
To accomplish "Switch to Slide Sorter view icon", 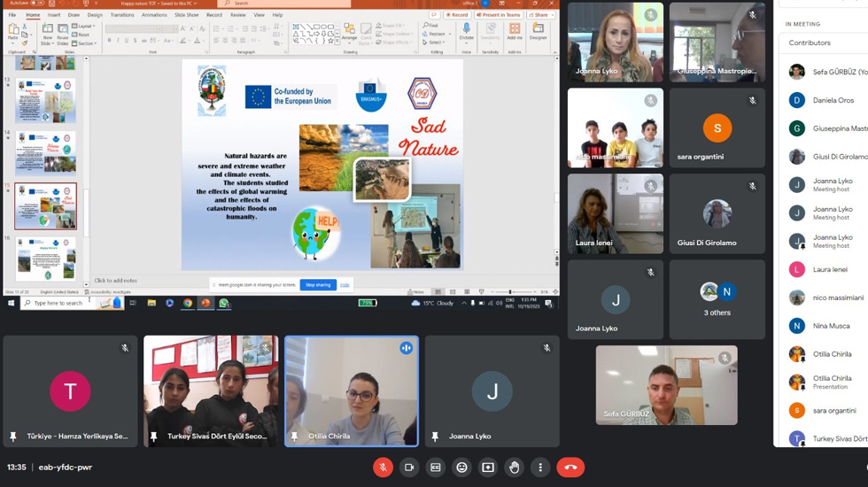I will point(453,291).
